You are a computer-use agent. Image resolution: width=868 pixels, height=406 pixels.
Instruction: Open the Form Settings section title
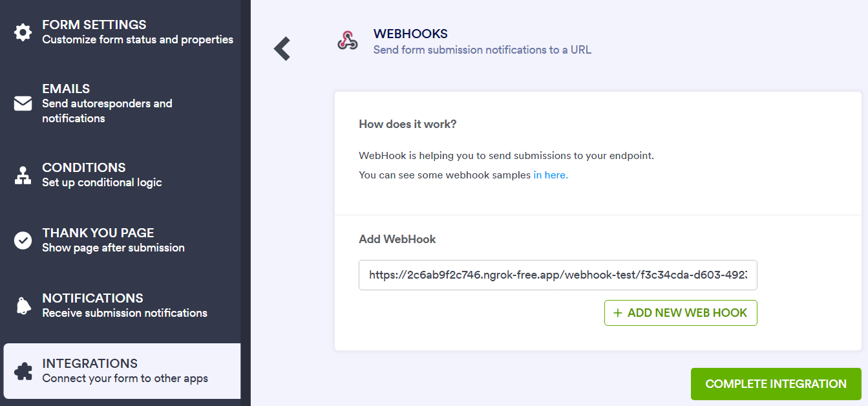click(94, 25)
